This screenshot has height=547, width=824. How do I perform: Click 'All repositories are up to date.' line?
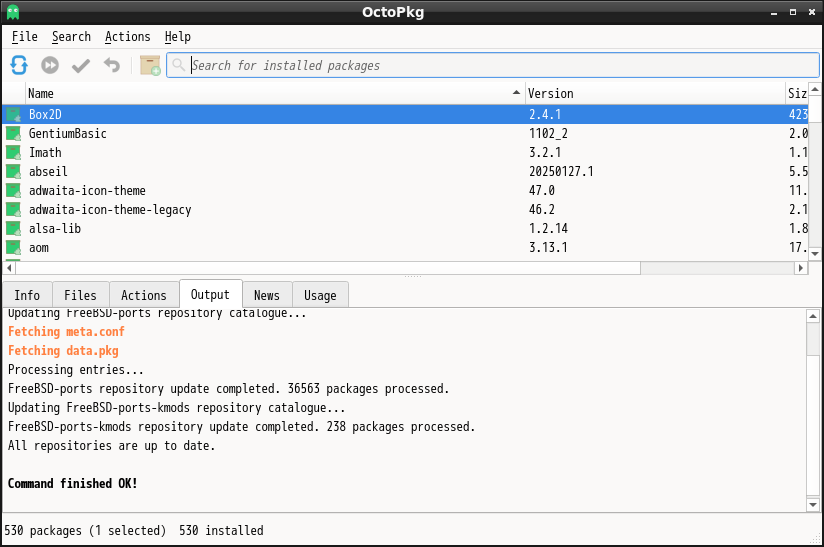[111, 446]
